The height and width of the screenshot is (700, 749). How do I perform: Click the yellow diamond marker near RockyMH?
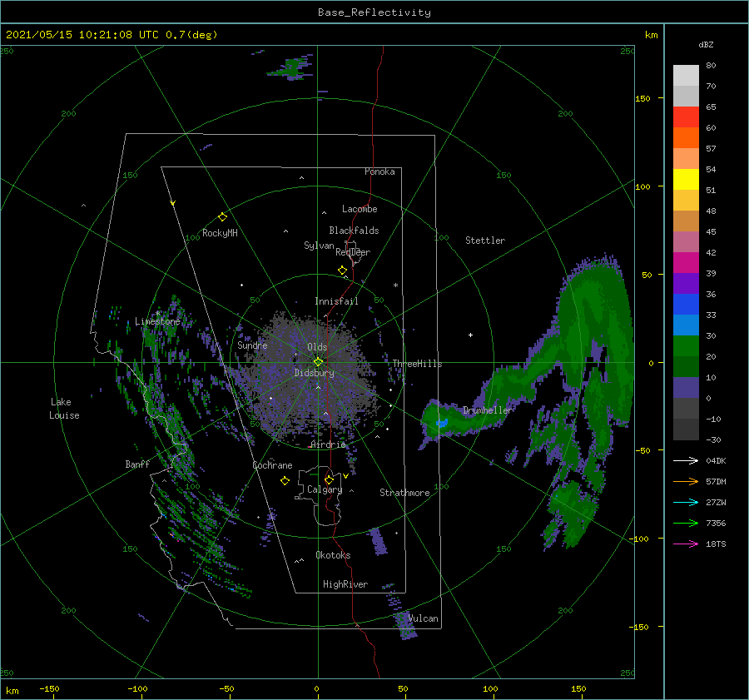click(x=222, y=217)
